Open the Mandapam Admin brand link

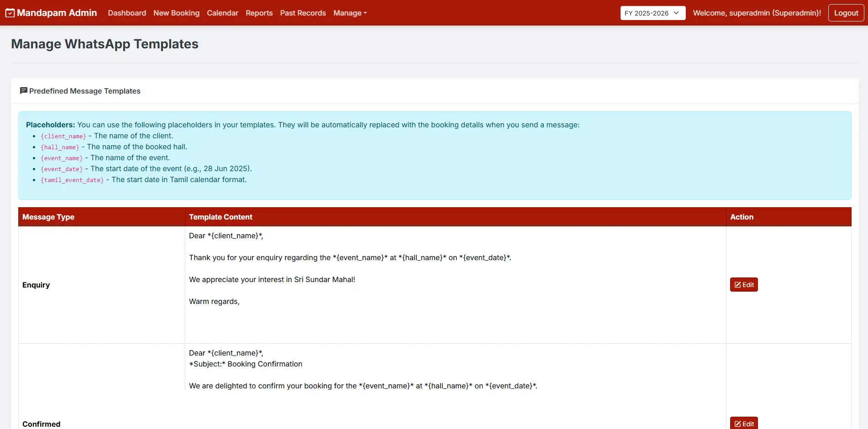pos(51,13)
